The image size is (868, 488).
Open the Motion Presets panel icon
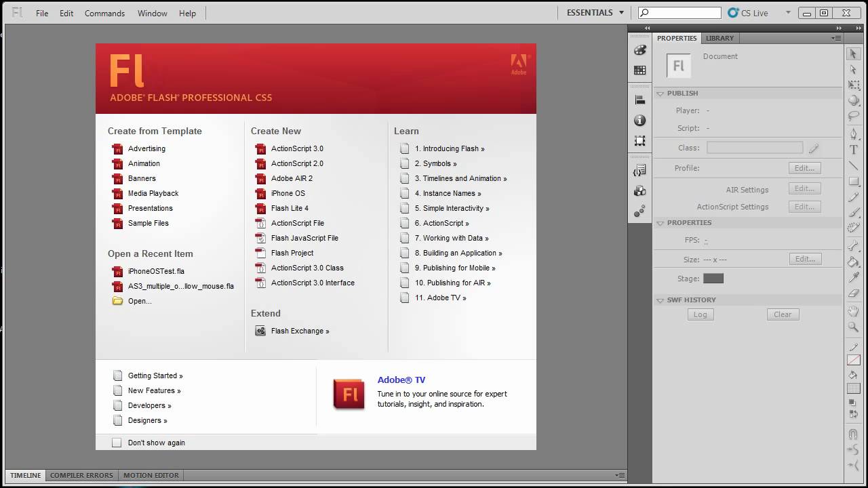point(639,211)
